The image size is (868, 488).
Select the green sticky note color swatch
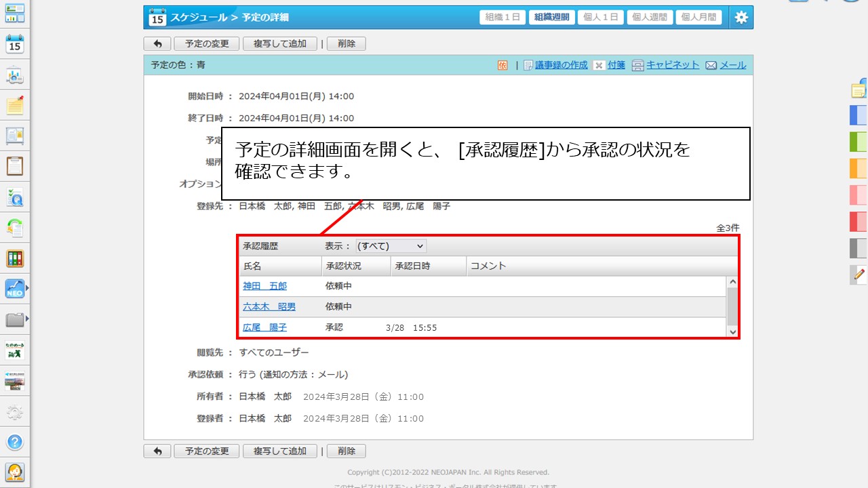tap(858, 142)
